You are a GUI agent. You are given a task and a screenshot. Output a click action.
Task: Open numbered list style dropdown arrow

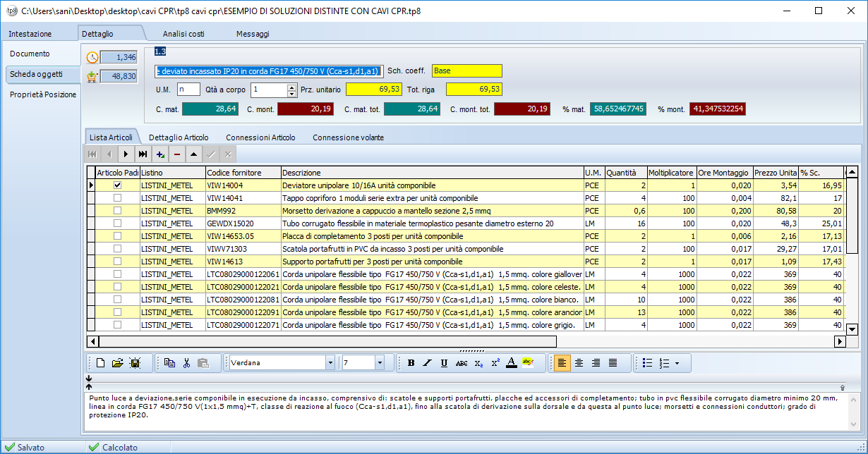677,362
